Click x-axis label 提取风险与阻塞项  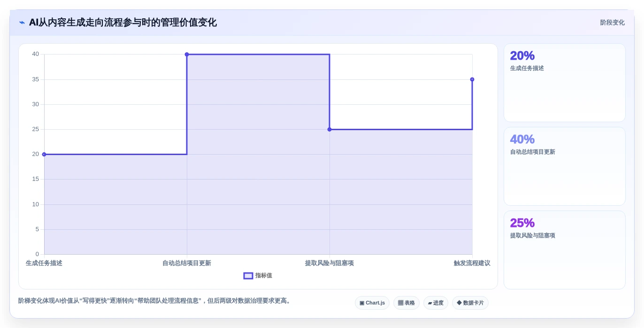[x=330, y=263]
